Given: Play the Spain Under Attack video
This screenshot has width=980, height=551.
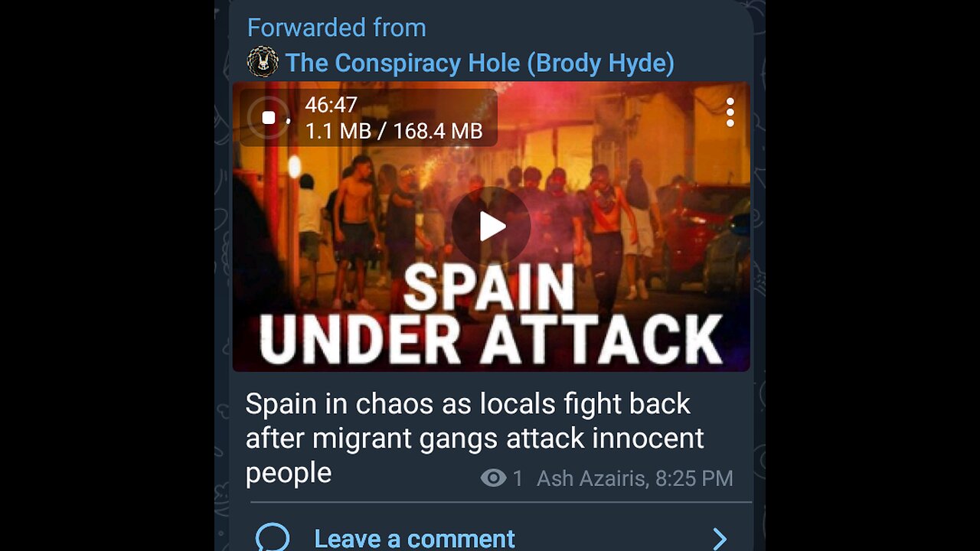Looking at the screenshot, I should (x=491, y=227).
